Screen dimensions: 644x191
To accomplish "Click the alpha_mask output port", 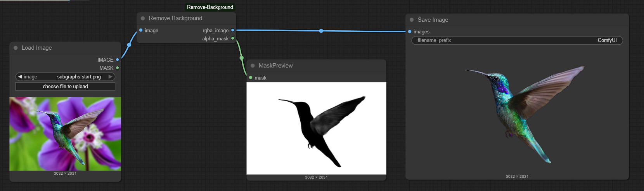I will click(x=232, y=38).
